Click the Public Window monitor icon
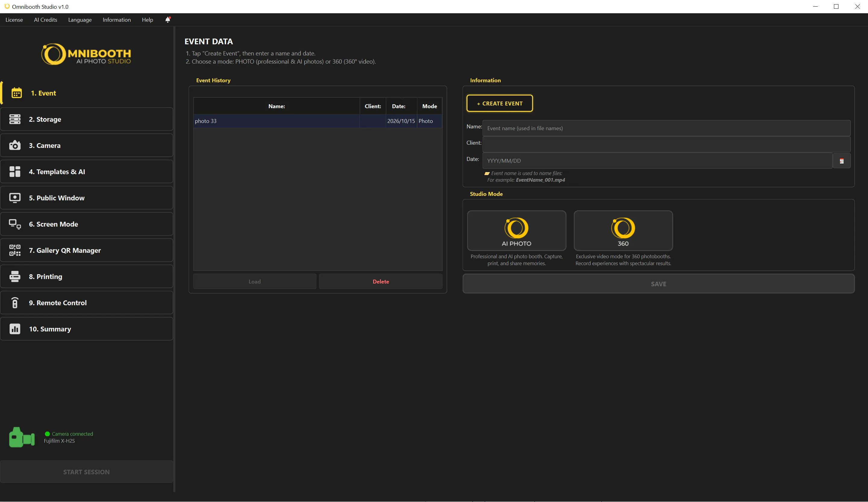The width and height of the screenshot is (868, 502). (x=15, y=198)
